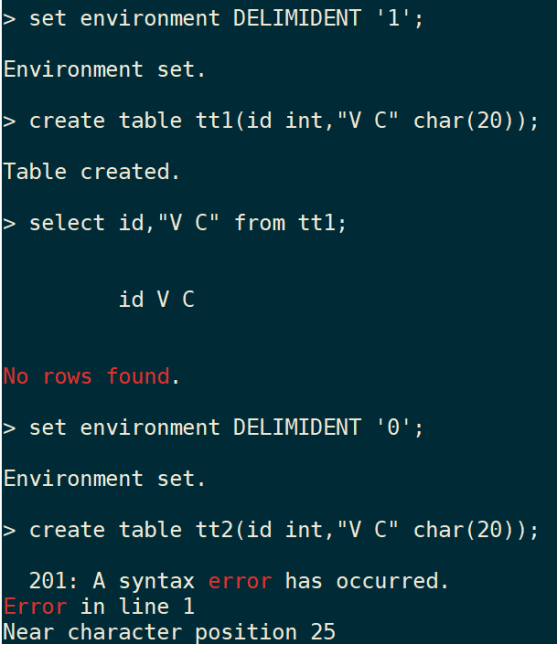Click 'char(20)' in the tt1 create statement
Screen dimensions: 557x645
pos(463,121)
